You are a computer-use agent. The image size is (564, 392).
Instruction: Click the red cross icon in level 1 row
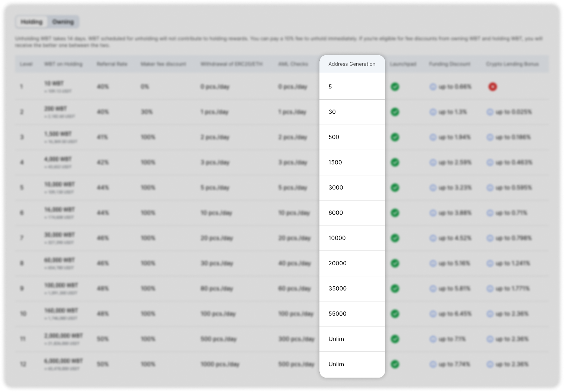coord(492,87)
